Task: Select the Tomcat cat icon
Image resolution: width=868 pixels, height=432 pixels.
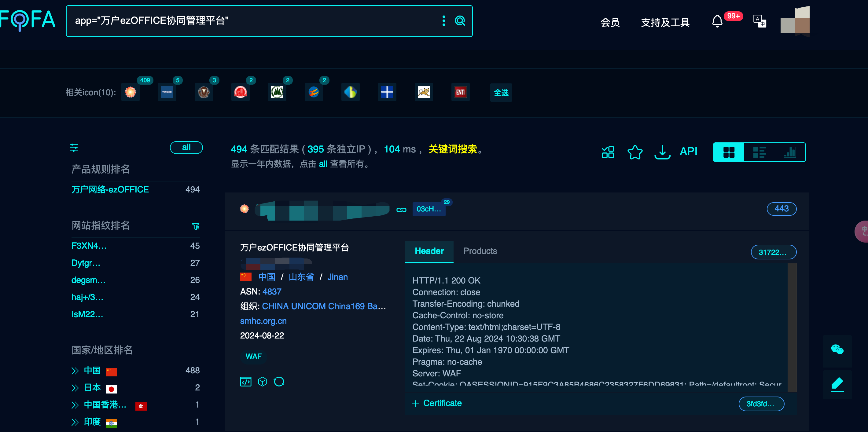Action: pyautogui.click(x=424, y=92)
